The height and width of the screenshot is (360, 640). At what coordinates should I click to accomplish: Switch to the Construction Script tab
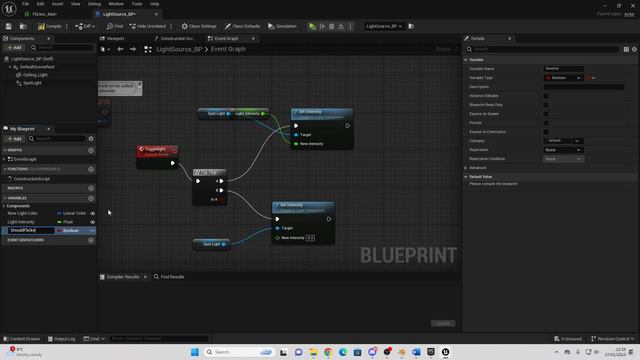point(176,38)
